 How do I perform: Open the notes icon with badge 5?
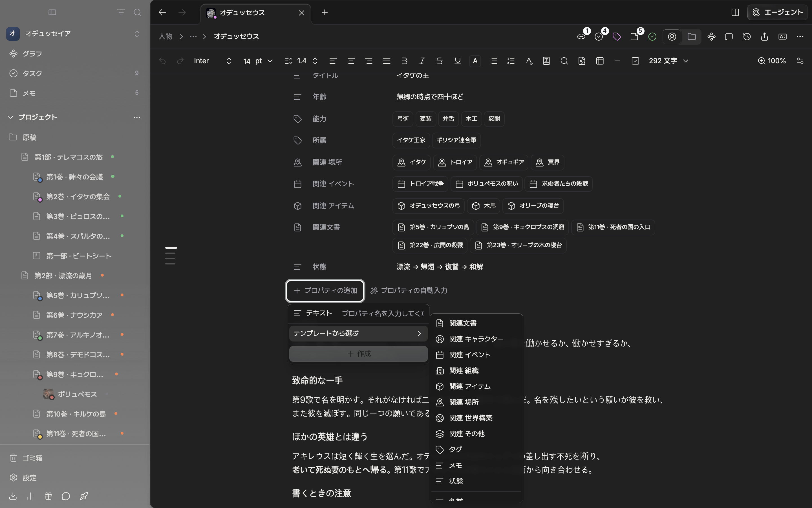point(634,37)
